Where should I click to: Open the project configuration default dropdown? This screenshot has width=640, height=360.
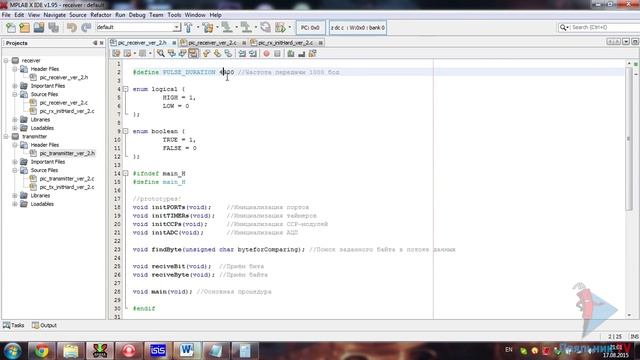coord(176,27)
